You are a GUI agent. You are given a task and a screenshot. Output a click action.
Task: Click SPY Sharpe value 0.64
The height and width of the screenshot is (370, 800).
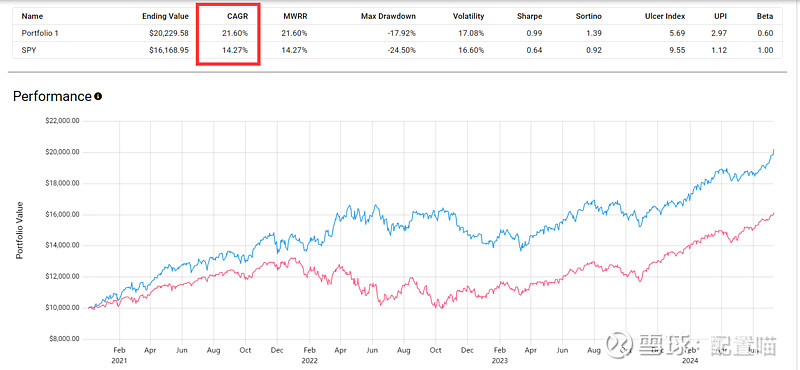pos(536,50)
